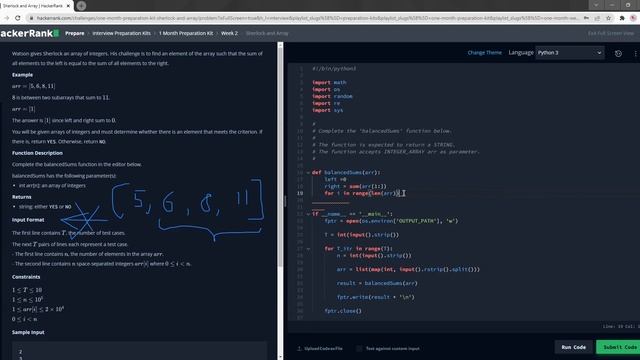Screen dimensions: 640x360
Task: Click the 'fptr.close()' line
Action: pos(343,311)
